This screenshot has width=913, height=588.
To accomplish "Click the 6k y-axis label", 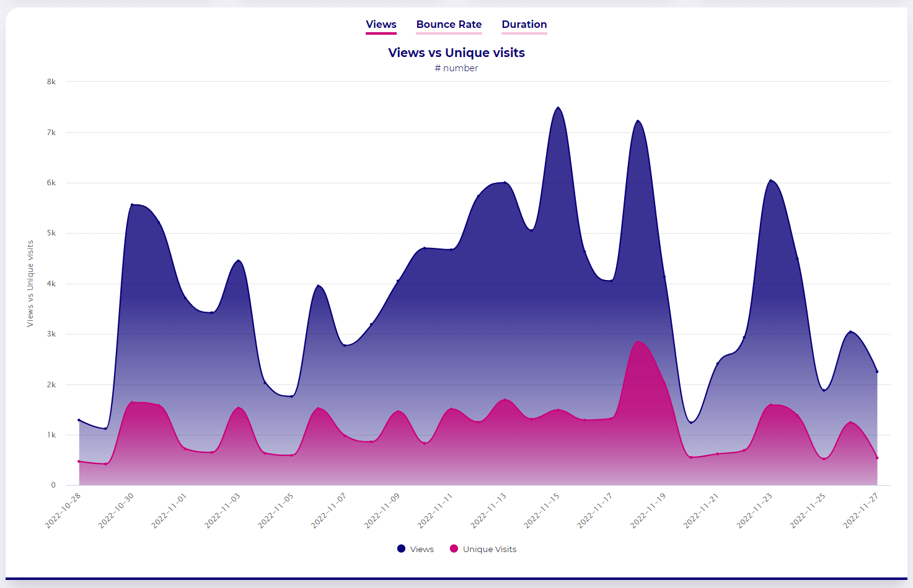I will pos(51,183).
